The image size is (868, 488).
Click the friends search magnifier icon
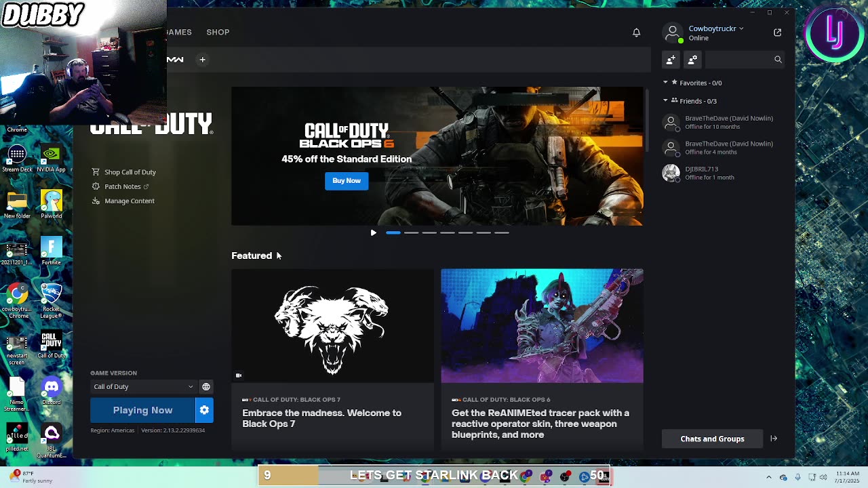(778, 60)
